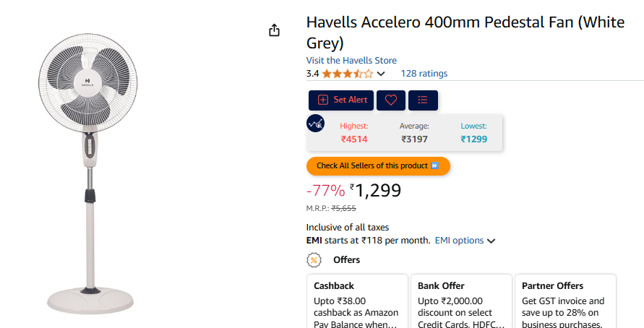This screenshot has width=644, height=328.
Task: Click the fast-forward icon on sellers button
Action: point(434,166)
